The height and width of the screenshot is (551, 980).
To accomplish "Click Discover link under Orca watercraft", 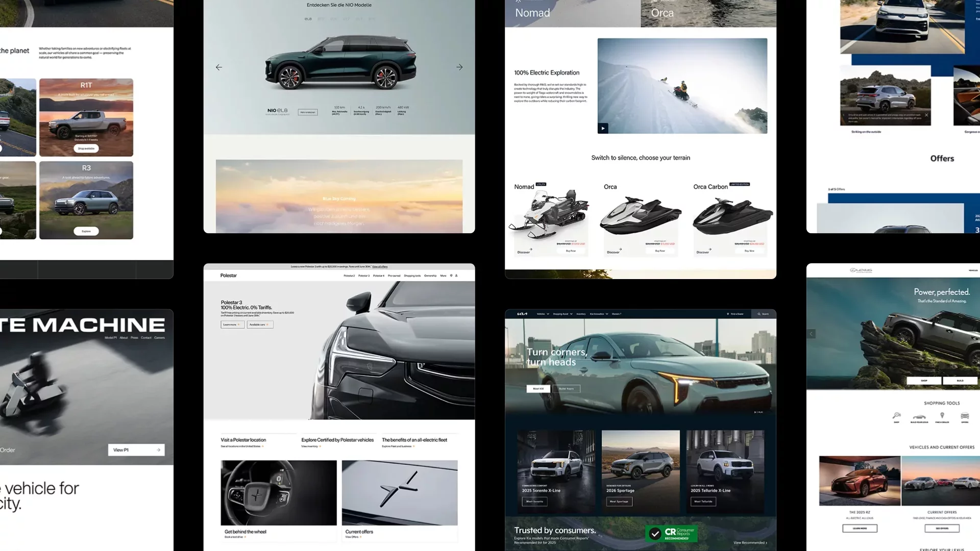I will click(614, 252).
